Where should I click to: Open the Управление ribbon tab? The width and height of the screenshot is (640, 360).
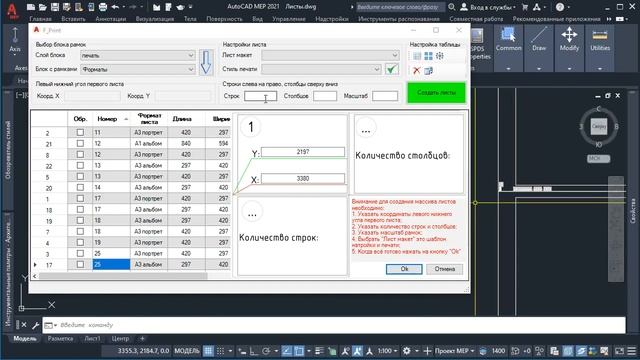(289, 19)
